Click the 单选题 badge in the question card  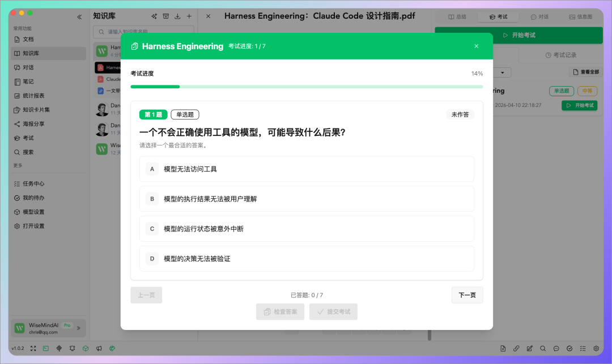pos(185,114)
